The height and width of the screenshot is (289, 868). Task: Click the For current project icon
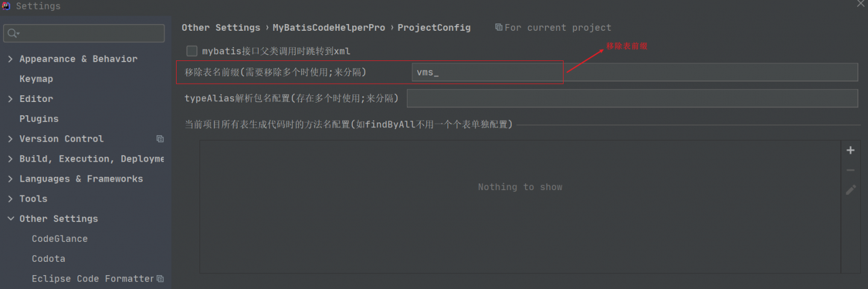click(x=498, y=27)
